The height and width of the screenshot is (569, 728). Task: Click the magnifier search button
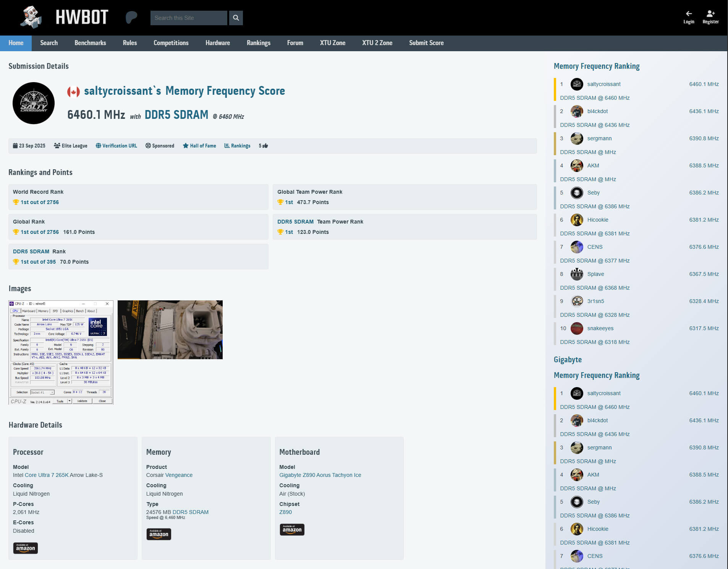click(x=236, y=18)
